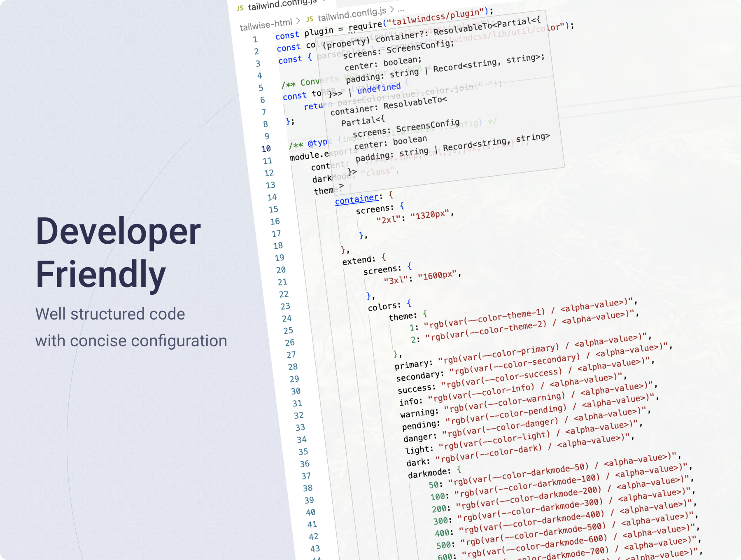
Task: Click the "undefined" keyword in the hover tooltip
Action: 378,88
